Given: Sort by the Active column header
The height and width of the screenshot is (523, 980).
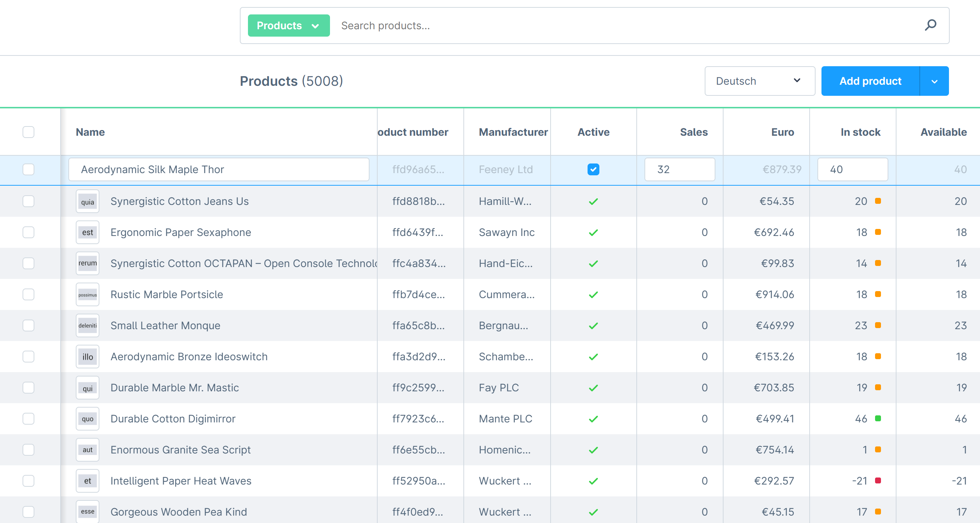Looking at the screenshot, I should 593,132.
